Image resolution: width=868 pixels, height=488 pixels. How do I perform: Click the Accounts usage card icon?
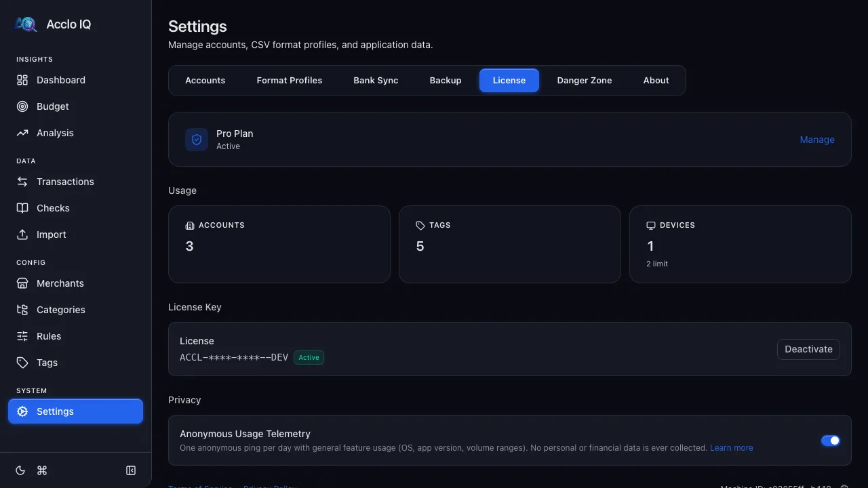(x=190, y=225)
